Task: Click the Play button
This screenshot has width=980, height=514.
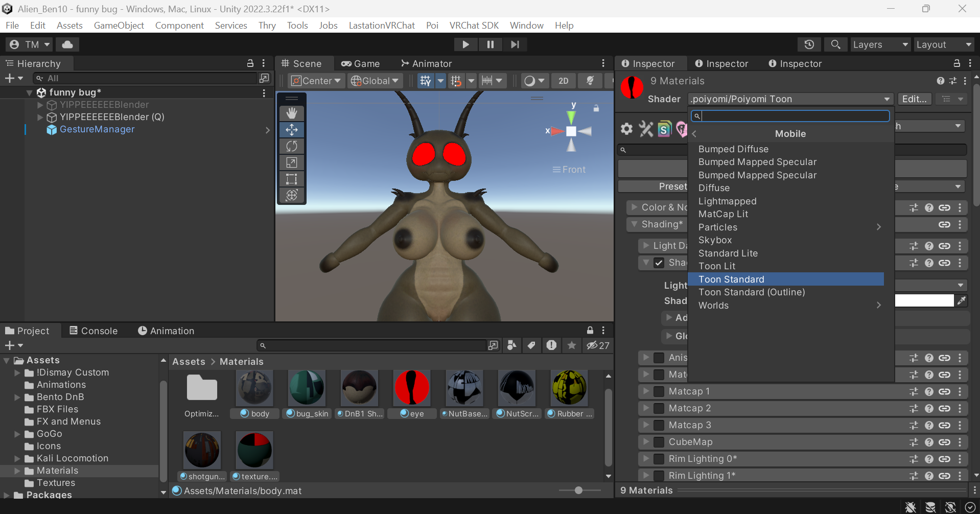Action: pyautogui.click(x=465, y=44)
